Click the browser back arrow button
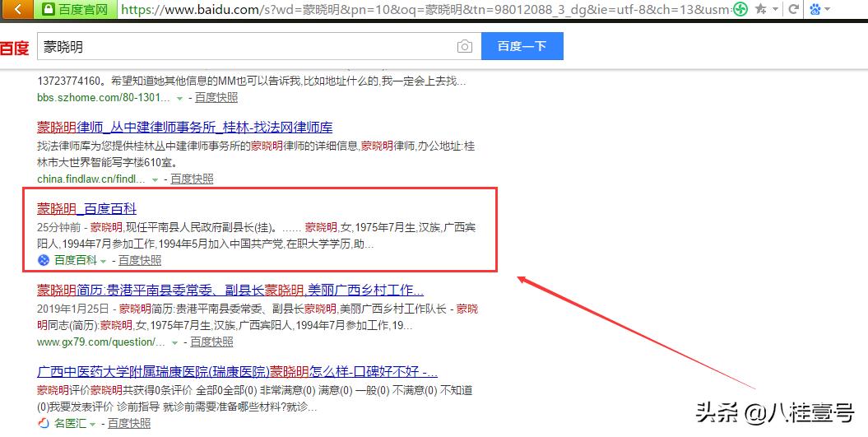 (16, 8)
